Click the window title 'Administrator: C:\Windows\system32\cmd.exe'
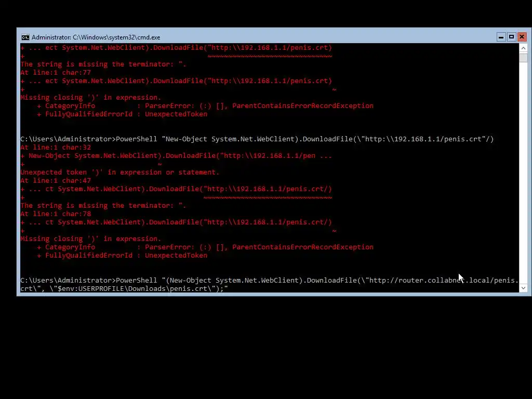 [96, 37]
